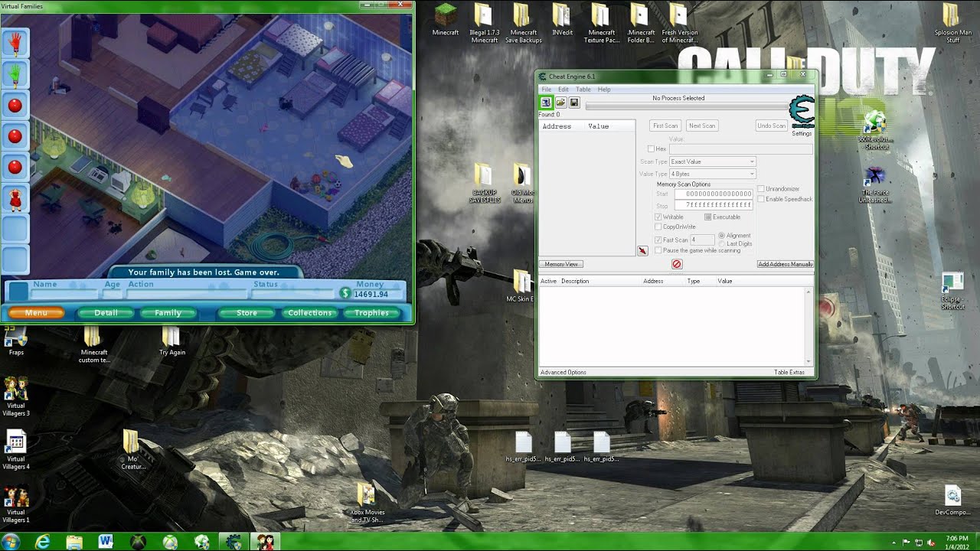Click the red-dress character slot icon
The width and height of the screenshot is (980, 551).
click(x=15, y=199)
